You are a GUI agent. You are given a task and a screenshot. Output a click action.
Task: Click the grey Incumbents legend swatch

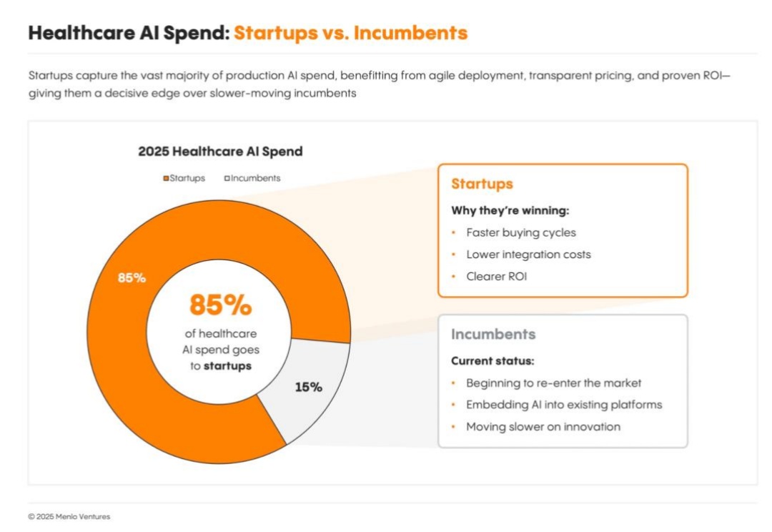coord(227,178)
